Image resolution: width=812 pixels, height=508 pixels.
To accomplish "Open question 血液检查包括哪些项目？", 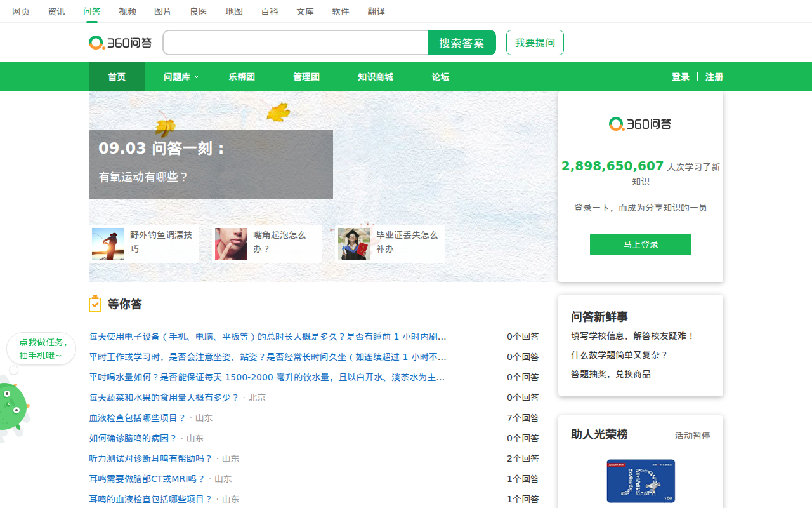I will (x=138, y=418).
